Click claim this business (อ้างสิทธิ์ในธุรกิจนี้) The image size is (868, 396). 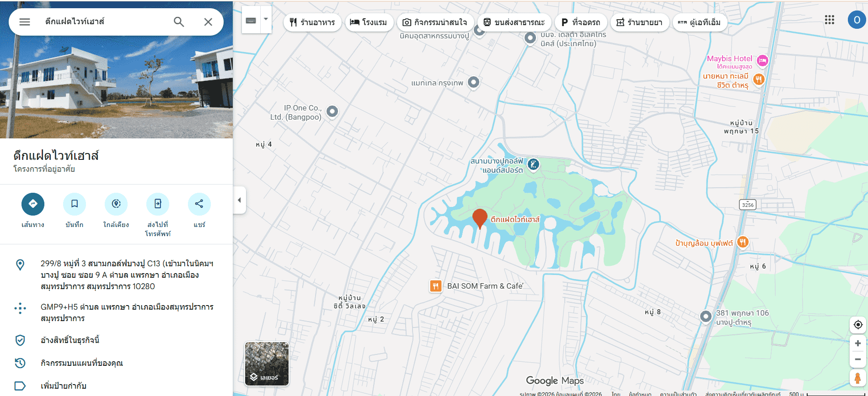(x=70, y=340)
